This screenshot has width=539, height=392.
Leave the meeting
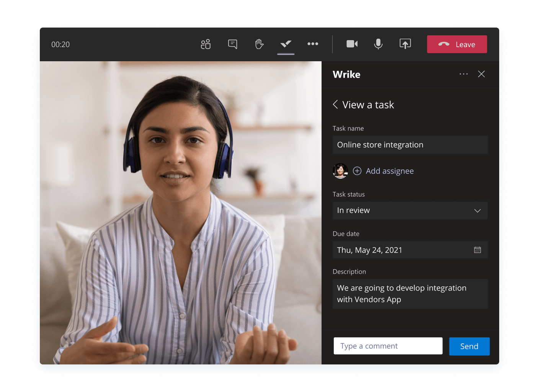457,44
